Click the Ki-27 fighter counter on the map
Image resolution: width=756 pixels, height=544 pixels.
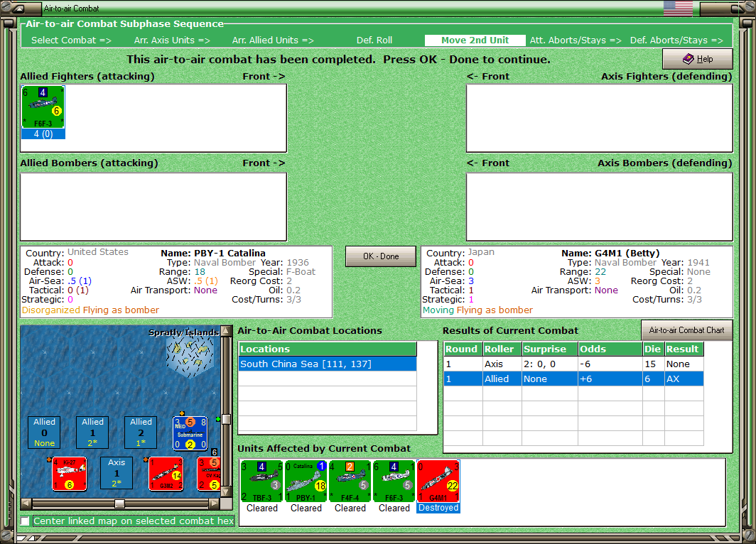(x=70, y=474)
